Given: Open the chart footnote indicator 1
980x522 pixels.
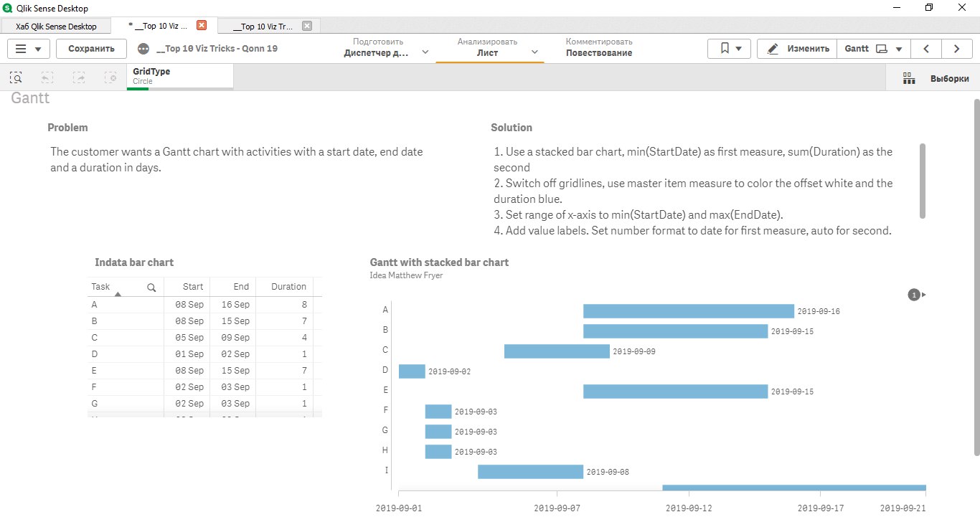Looking at the screenshot, I should [914, 295].
